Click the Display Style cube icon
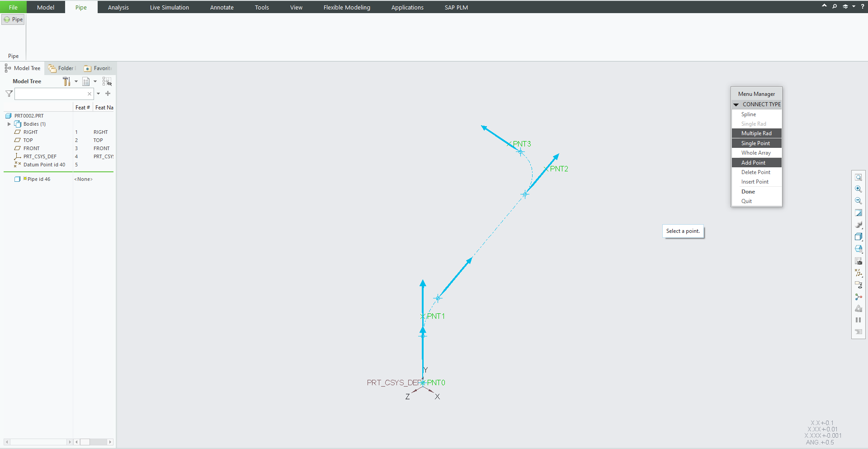The width and height of the screenshot is (868, 449). point(859,236)
